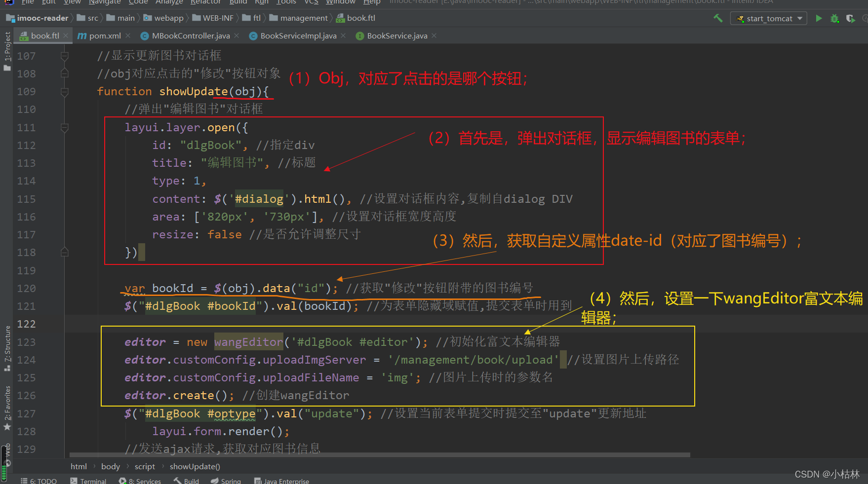Debug start_tomcat with the bug icon
The height and width of the screenshot is (484, 868).
[x=834, y=18]
